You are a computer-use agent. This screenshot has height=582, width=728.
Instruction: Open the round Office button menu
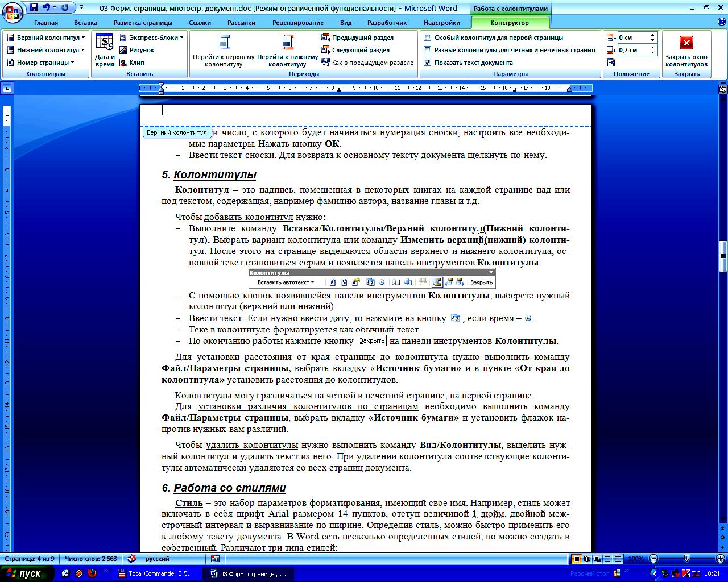[x=12, y=11]
